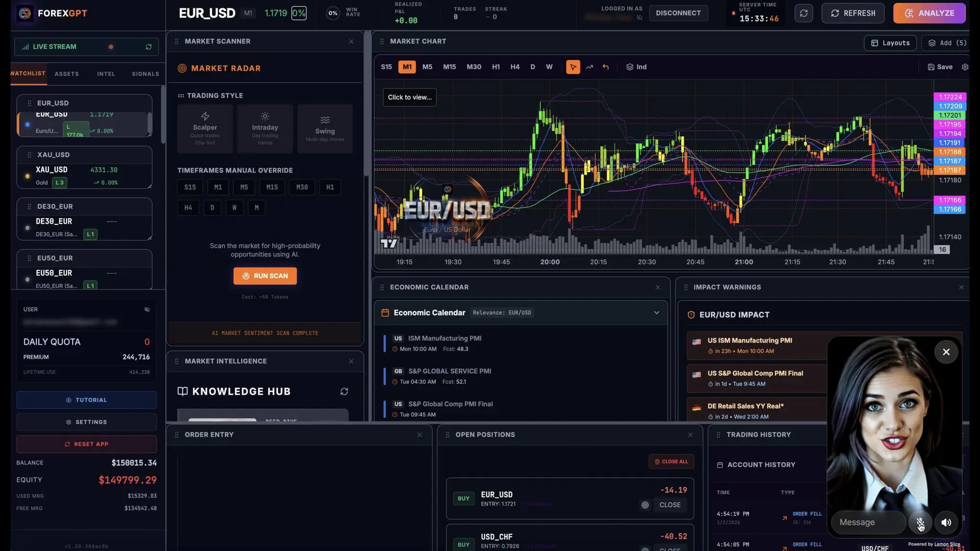This screenshot has height=551, width=980.
Task: Collapse the Economic Calendar chevron
Action: [x=657, y=313]
